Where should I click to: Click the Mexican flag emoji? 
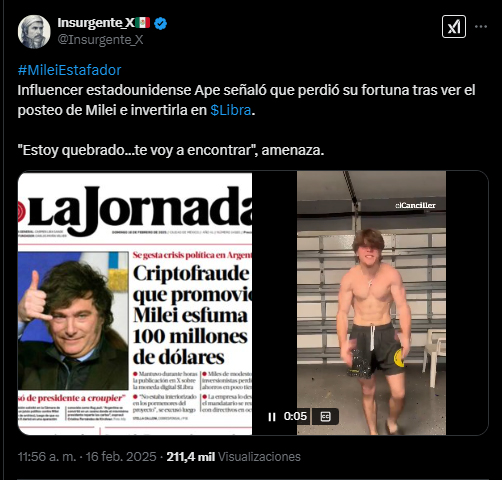(x=143, y=23)
